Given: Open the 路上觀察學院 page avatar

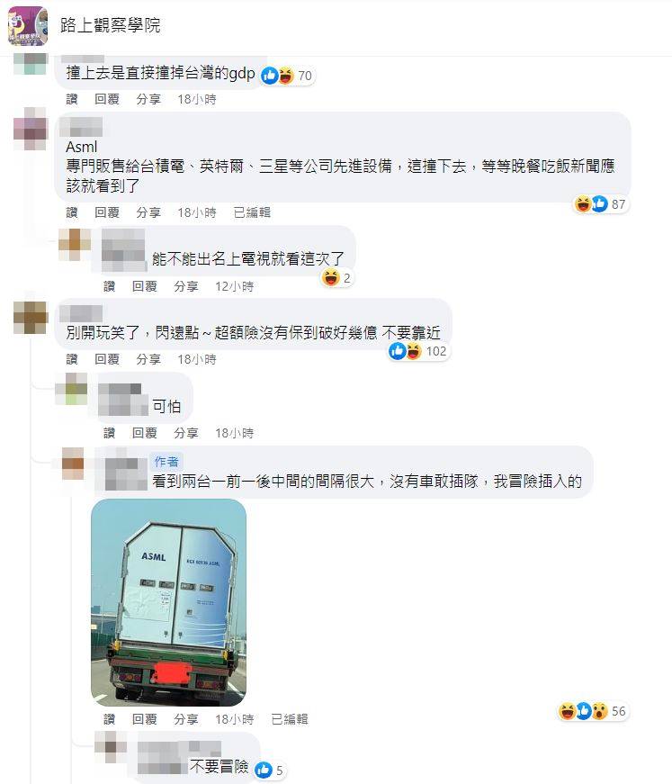Looking at the screenshot, I should (x=28, y=26).
